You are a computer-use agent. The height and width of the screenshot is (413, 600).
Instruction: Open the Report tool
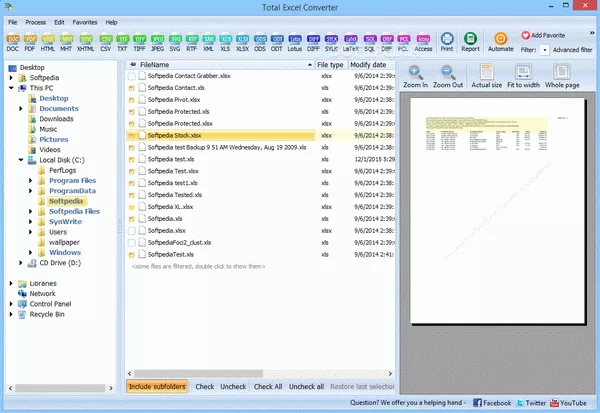[470, 39]
